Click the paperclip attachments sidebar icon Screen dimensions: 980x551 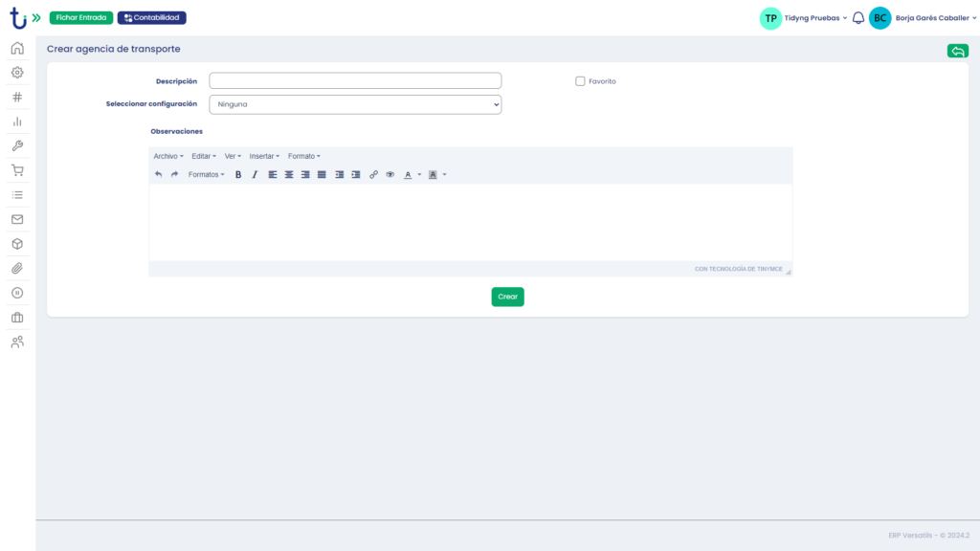tap(17, 269)
